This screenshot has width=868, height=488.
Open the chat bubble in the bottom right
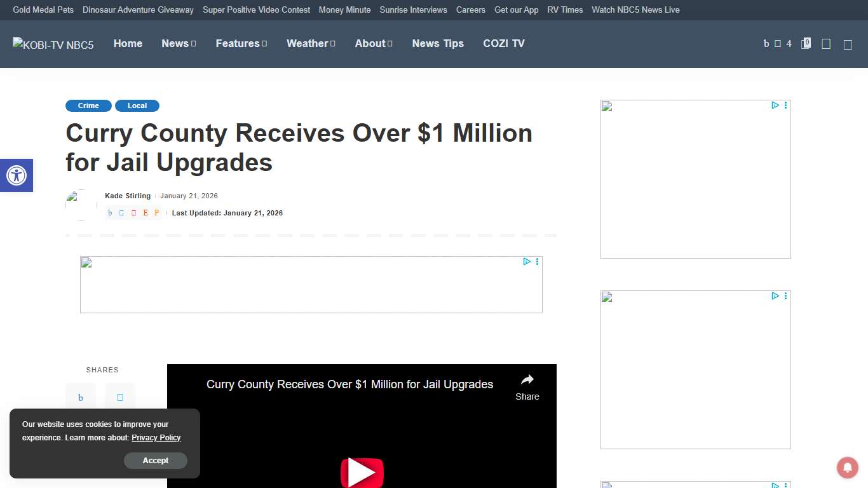[847, 468]
